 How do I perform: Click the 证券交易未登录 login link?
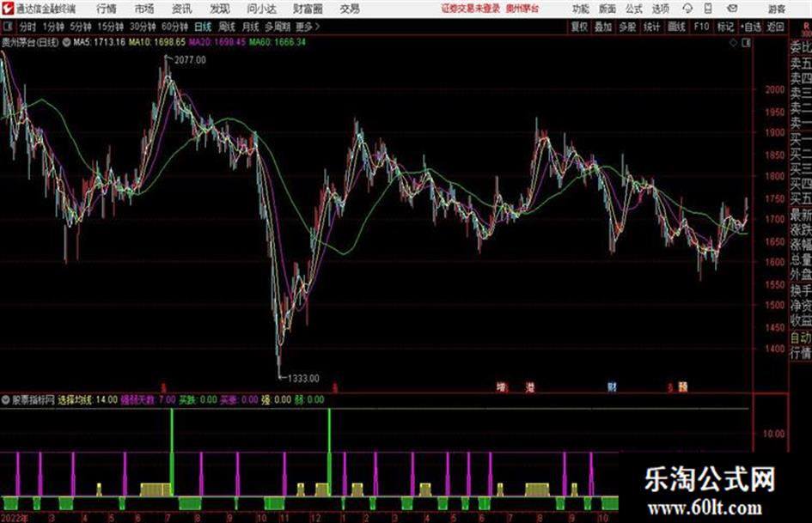[x=471, y=9]
